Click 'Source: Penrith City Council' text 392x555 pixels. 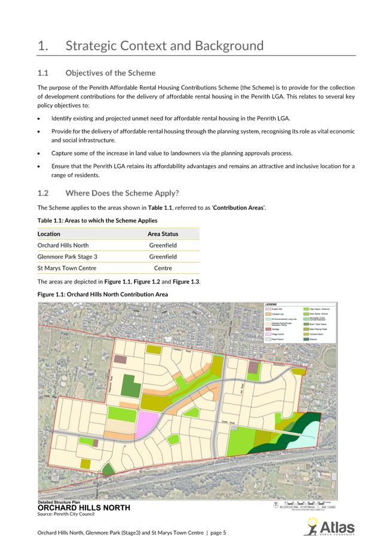pyautogui.click(x=66, y=514)
